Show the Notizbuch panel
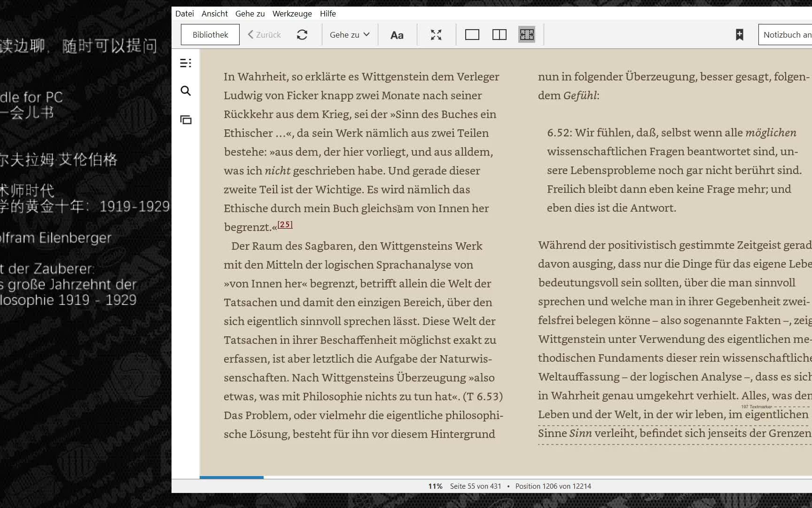The height and width of the screenshot is (508, 812). [x=786, y=35]
